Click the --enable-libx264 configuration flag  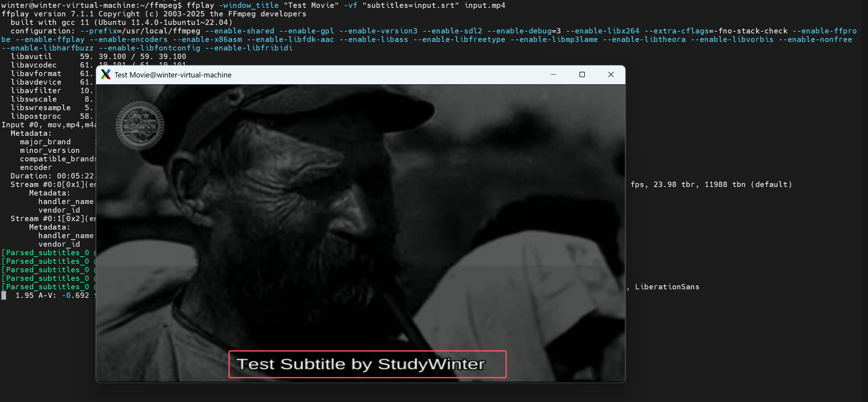(x=602, y=31)
